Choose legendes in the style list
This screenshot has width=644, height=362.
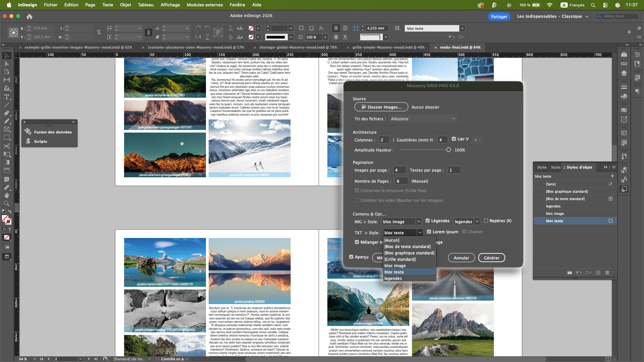(x=393, y=279)
